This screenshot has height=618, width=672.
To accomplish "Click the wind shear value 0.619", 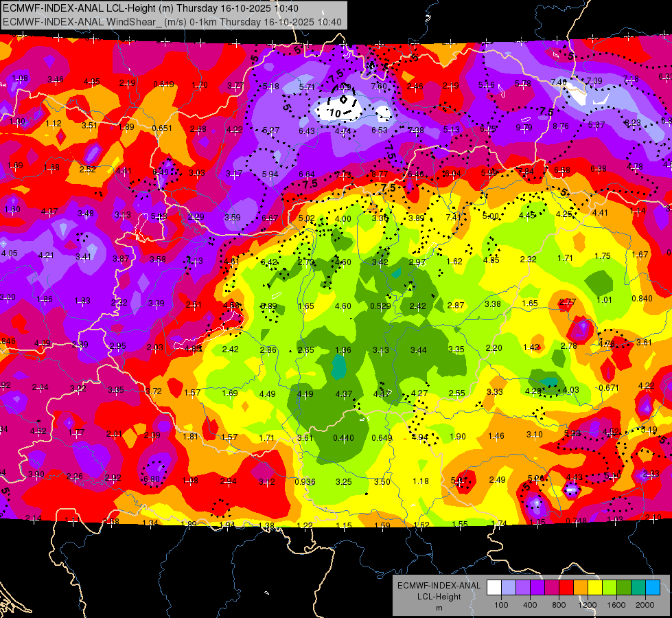I will pos(164,84).
